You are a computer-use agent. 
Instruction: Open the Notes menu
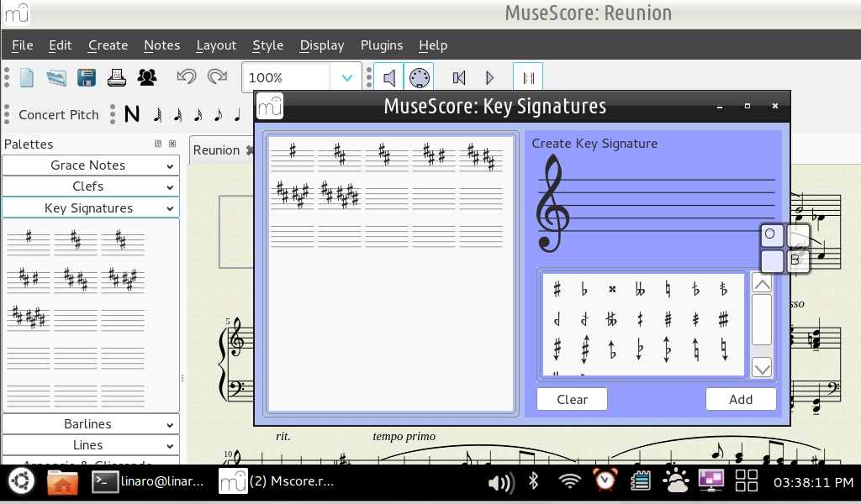click(162, 45)
